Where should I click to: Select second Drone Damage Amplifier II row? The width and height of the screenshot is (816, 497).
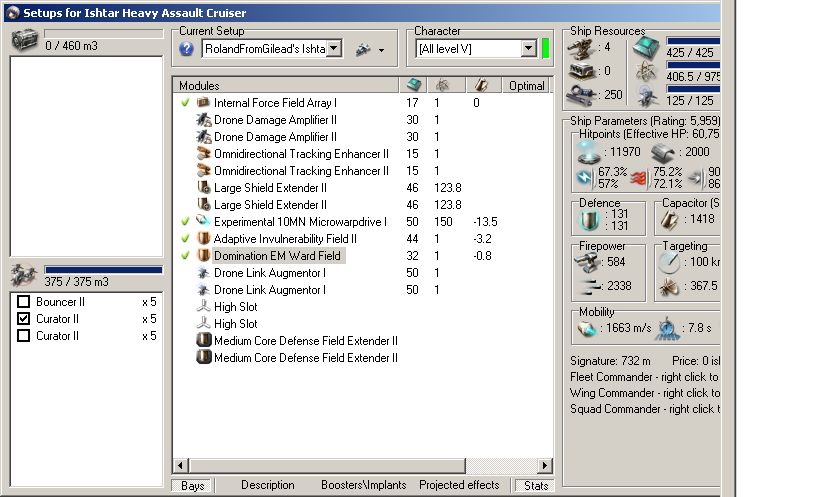[x=363, y=136]
